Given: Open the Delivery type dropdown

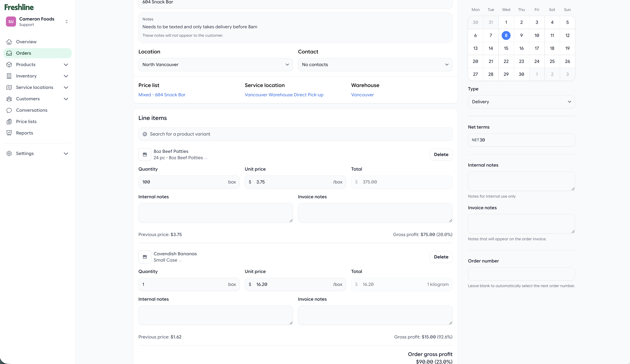Looking at the screenshot, I should [x=521, y=102].
